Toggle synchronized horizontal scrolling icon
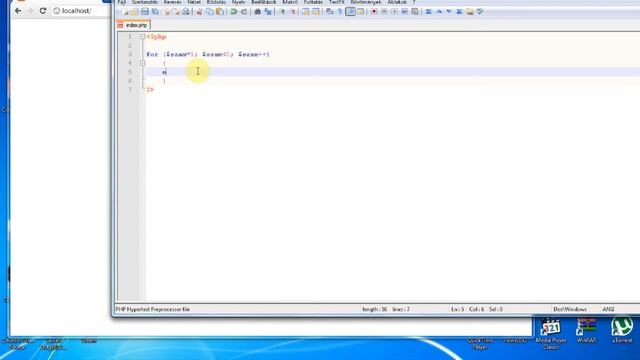Viewport: 640px width, 360px height. point(316,12)
